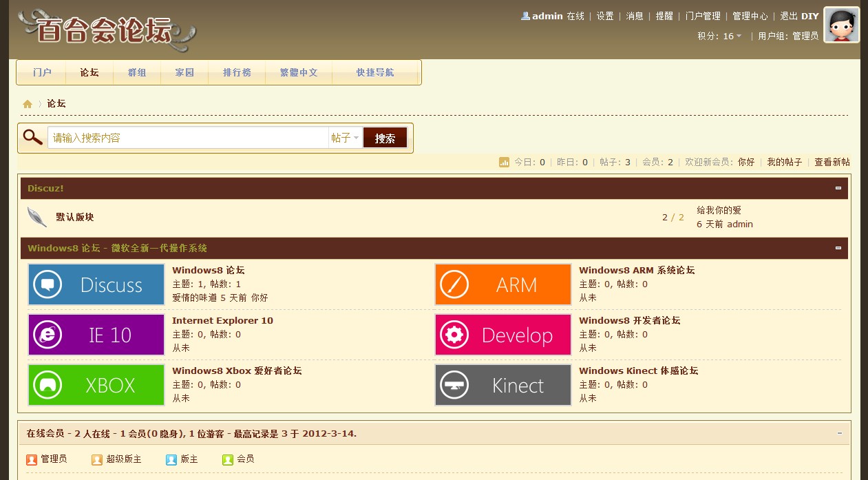This screenshot has height=480, width=868.
Task: Click the user icon beside admin
Action: 526,16
